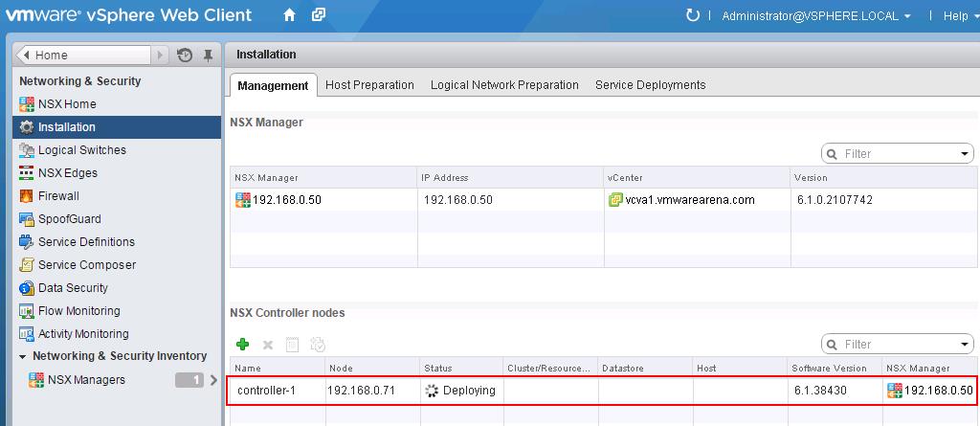The height and width of the screenshot is (426, 980).
Task: Click the Installation gear icon
Action: (26, 127)
